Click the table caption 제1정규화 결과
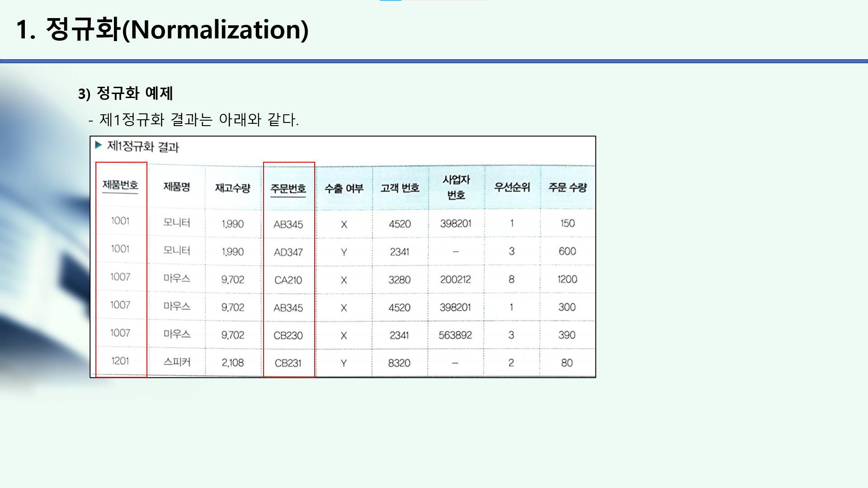Screen dimensions: 868x488 coord(143,146)
